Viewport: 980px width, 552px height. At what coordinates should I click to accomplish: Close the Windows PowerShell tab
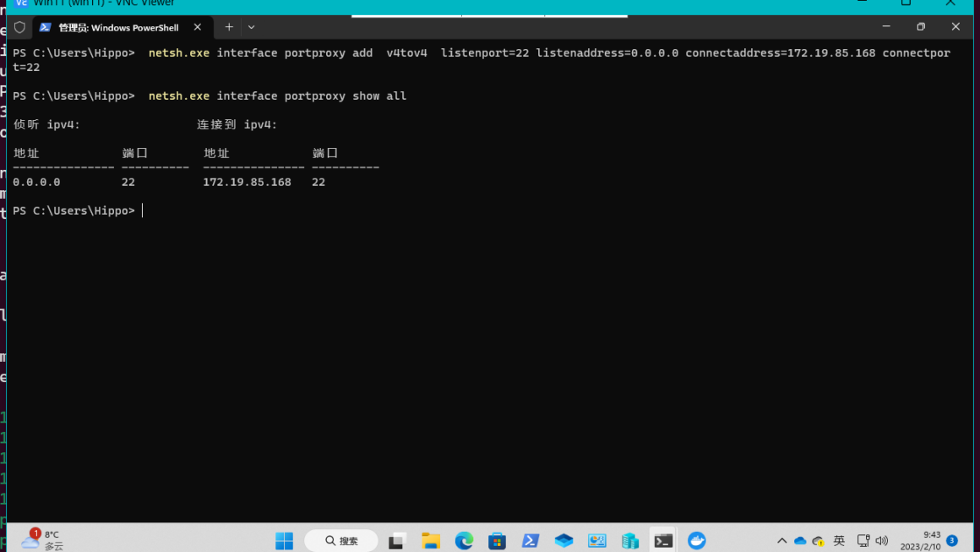click(198, 27)
